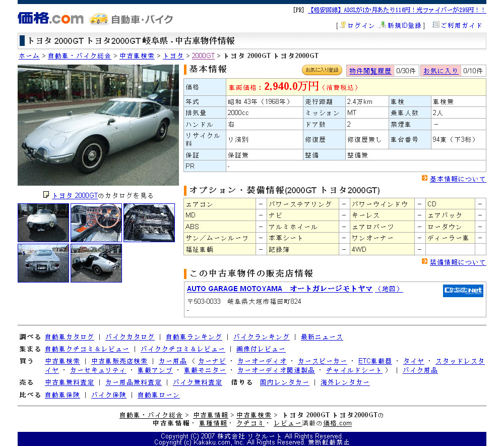Open 自動車ローン link

(158, 395)
